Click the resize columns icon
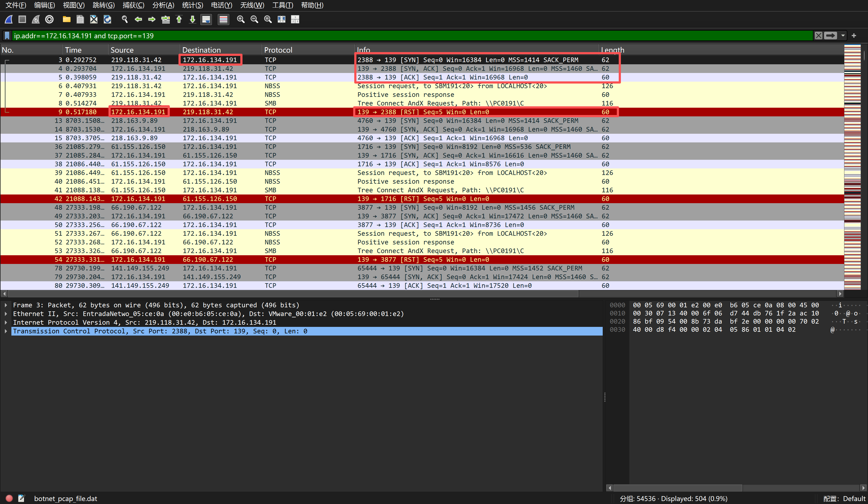 [281, 20]
